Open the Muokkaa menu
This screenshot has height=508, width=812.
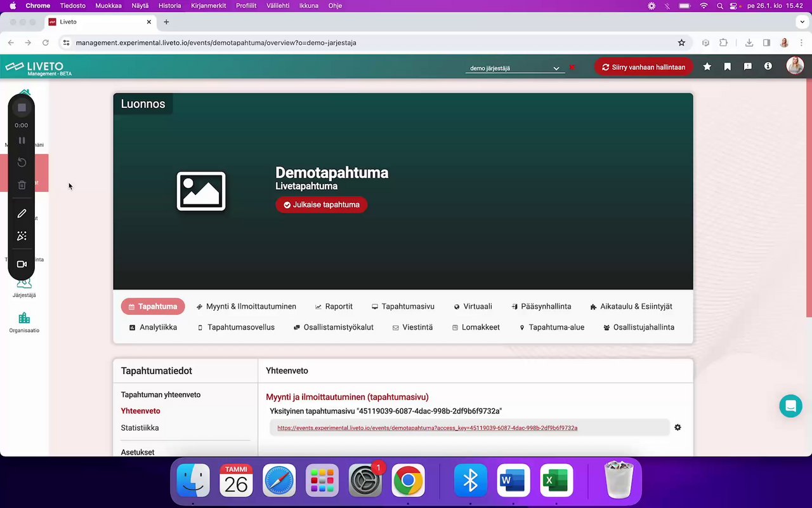[108, 6]
